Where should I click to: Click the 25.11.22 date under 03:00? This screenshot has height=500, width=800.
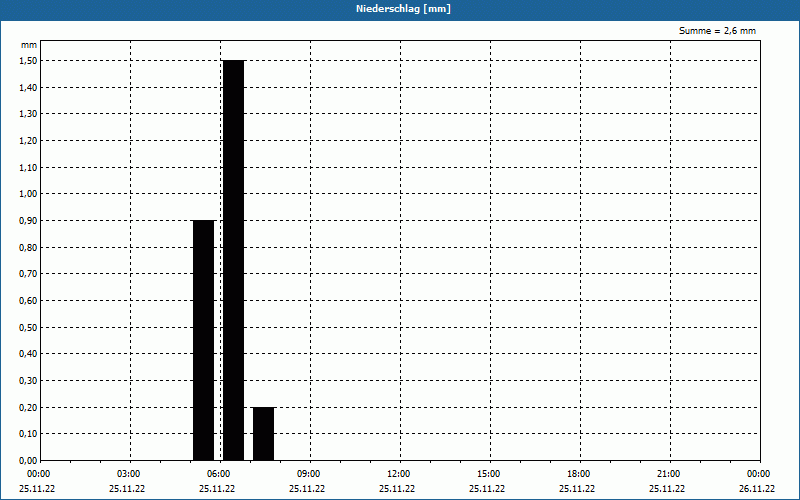127,489
